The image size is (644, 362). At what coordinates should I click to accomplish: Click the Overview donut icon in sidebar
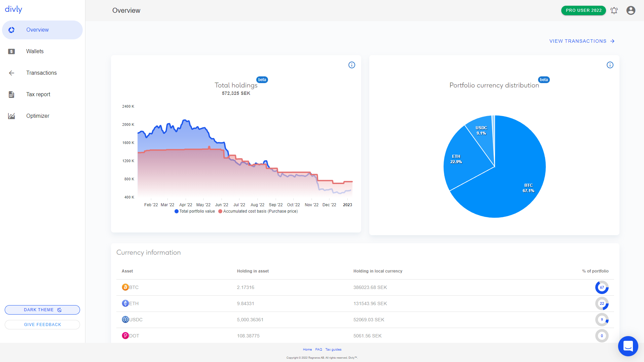(11, 30)
